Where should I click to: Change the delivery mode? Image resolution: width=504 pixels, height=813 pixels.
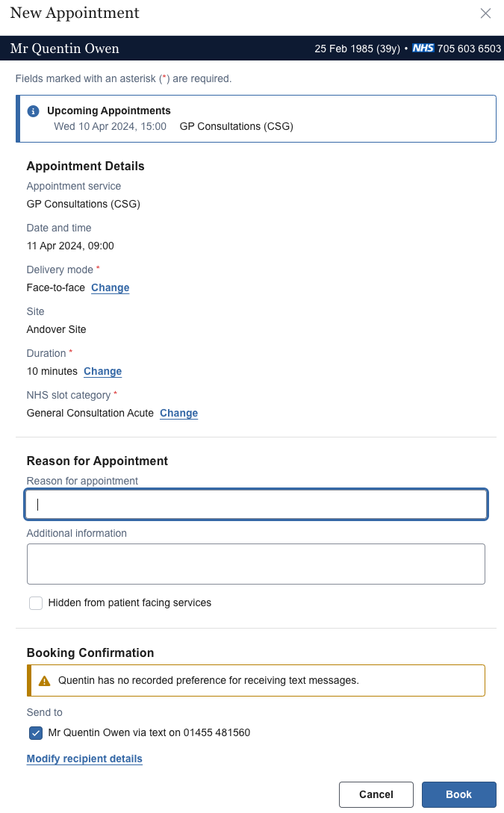point(111,288)
